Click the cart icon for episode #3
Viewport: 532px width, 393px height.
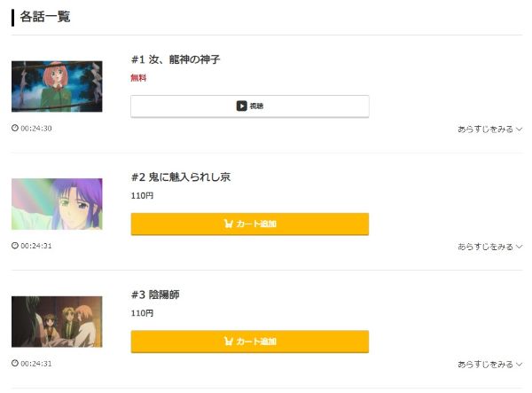click(x=228, y=342)
